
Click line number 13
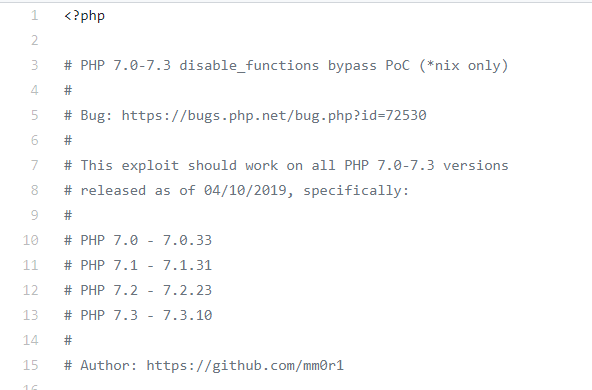[31, 315]
